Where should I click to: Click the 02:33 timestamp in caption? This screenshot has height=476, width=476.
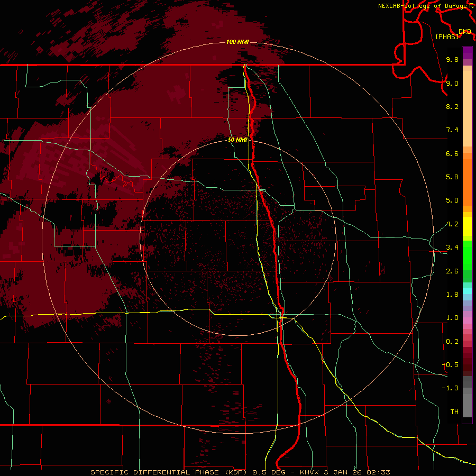coord(378,472)
